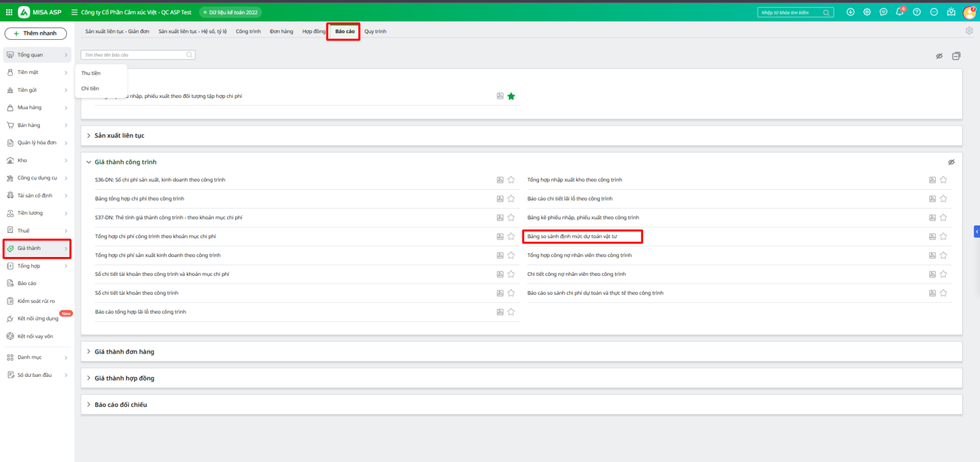Click the download icon in header
Screen dimensions: 980x462
(x=850, y=12)
